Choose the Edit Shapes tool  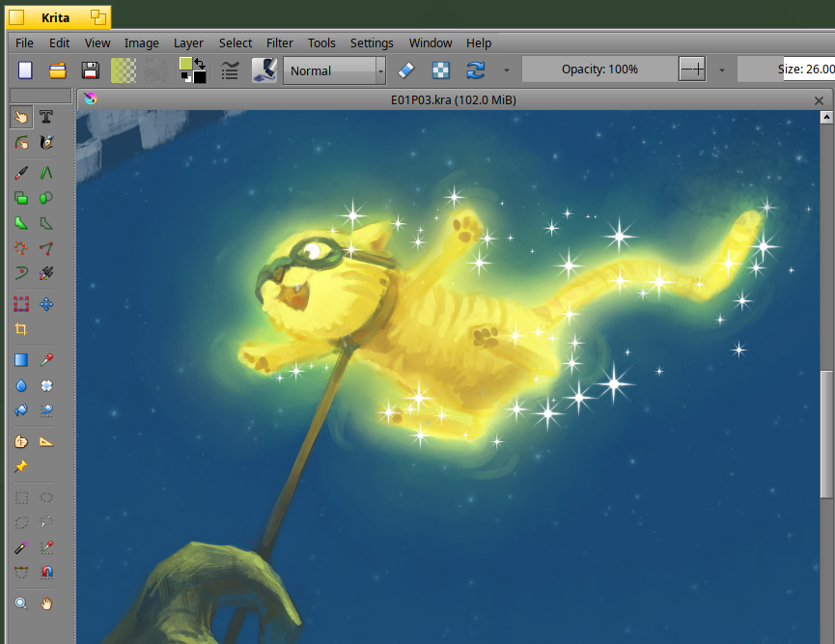point(21,142)
